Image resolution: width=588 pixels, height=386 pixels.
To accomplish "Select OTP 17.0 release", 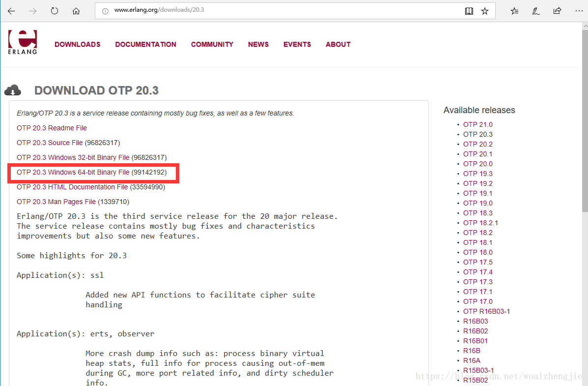I will point(478,301).
